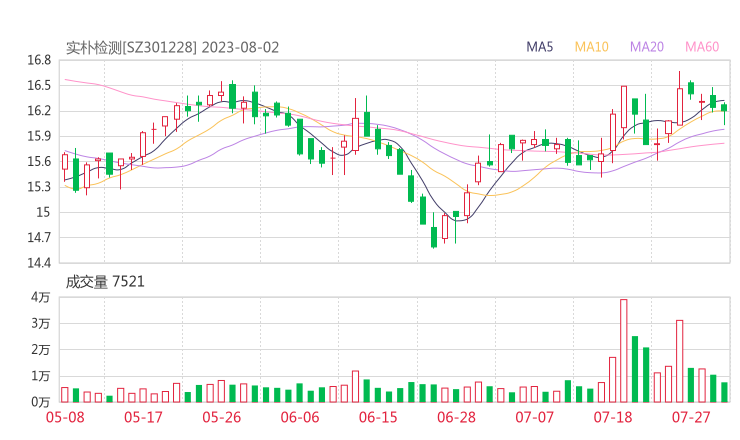
Task: Click the MA5 legend label
Action: [539, 47]
